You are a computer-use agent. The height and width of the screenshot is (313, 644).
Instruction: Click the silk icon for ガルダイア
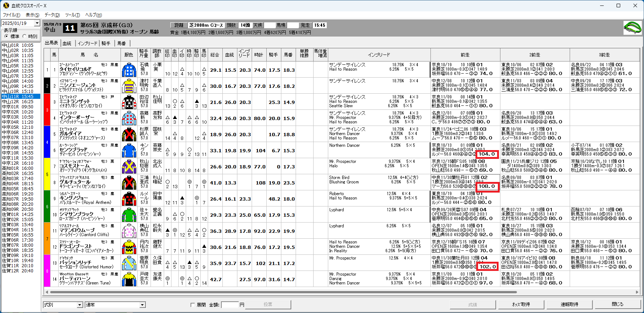tap(129, 134)
